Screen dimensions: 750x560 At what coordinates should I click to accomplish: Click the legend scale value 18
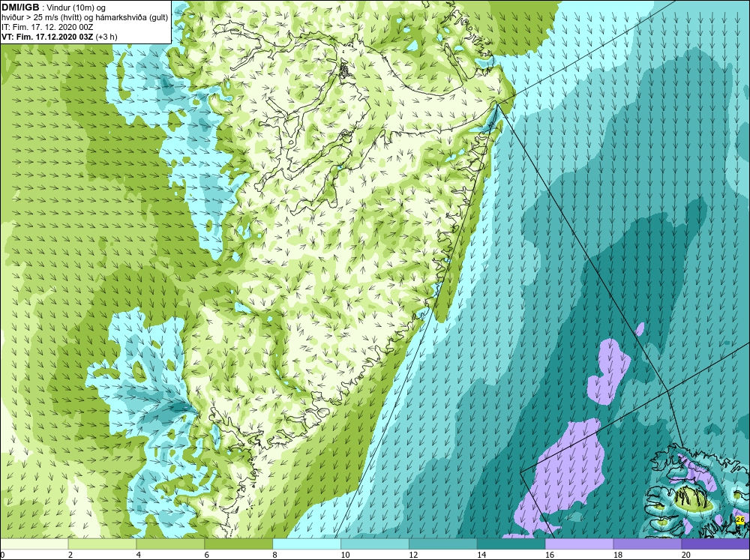[617, 555]
